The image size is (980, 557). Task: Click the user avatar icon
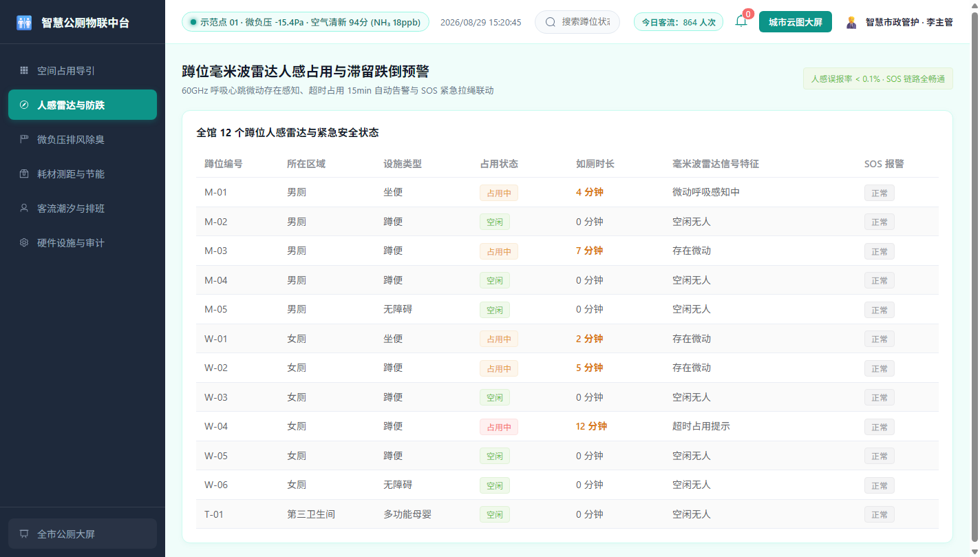click(851, 22)
